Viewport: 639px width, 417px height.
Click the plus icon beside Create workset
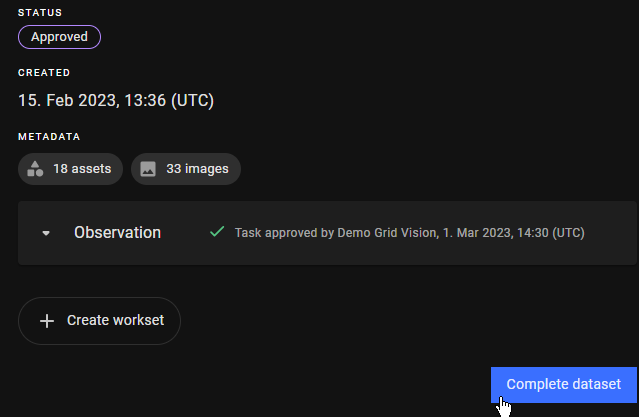point(46,321)
